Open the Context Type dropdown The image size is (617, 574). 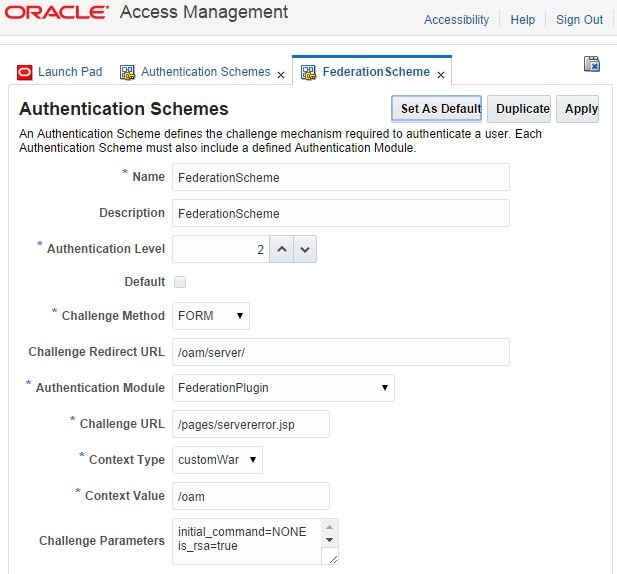(217, 460)
